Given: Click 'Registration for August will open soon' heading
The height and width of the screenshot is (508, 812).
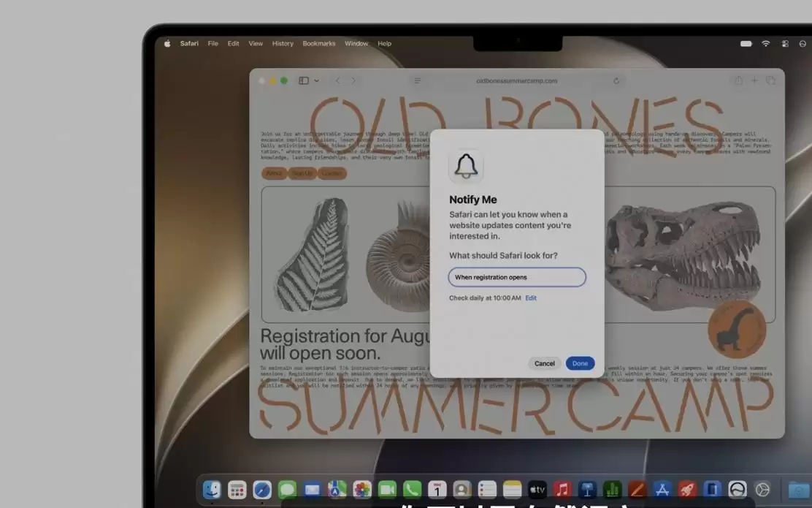Looking at the screenshot, I should pos(345,344).
